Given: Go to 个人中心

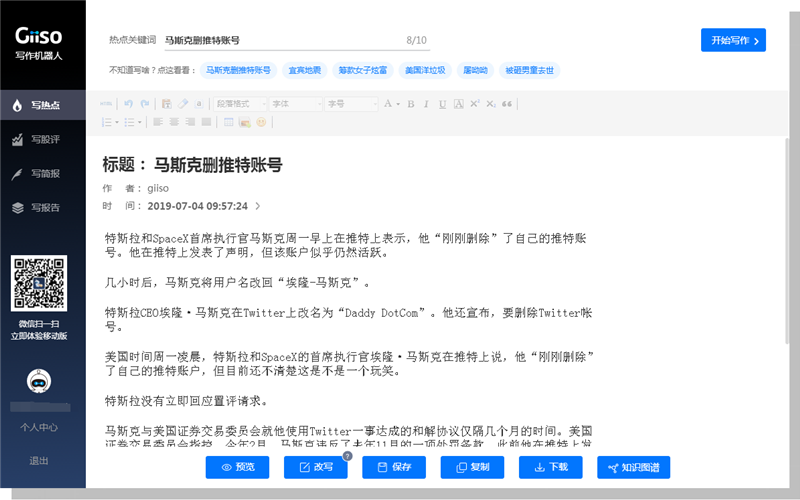Looking at the screenshot, I should tap(39, 427).
